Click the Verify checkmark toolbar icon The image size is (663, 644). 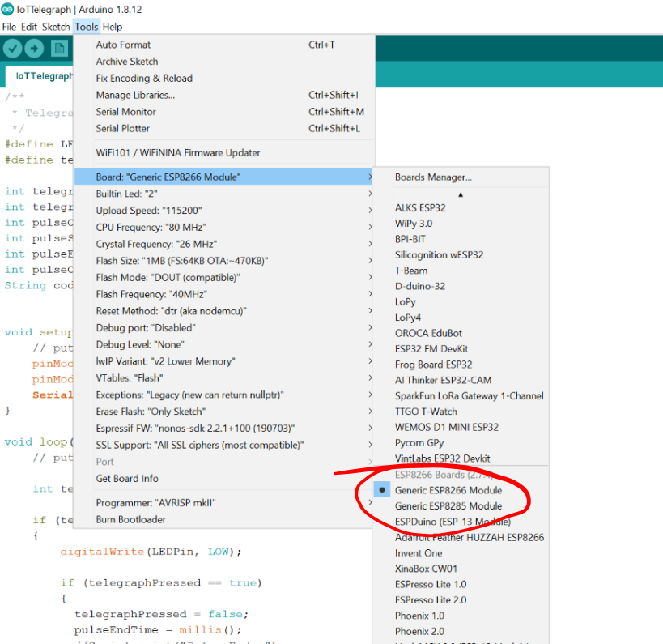[13, 49]
